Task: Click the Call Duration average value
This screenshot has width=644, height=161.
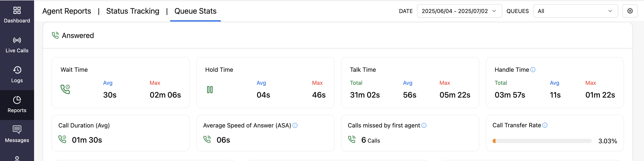Action: [87, 140]
